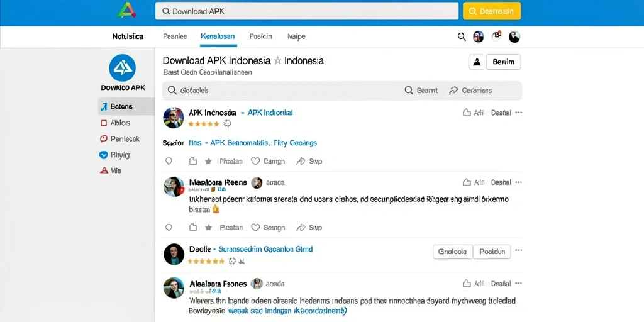Click Deafal on Alealoora Faones row
The height and width of the screenshot is (322, 644).
tap(501, 284)
